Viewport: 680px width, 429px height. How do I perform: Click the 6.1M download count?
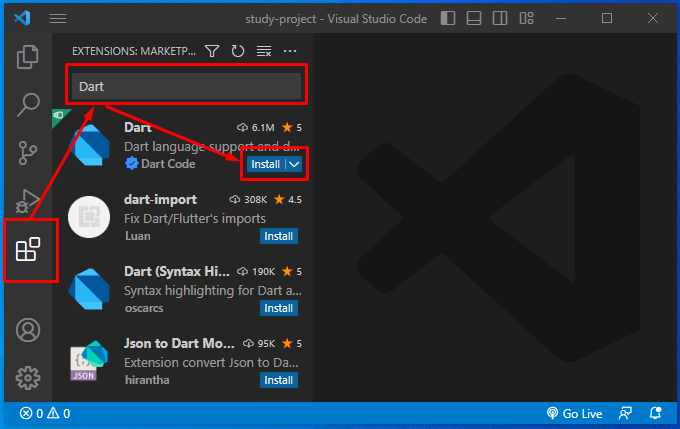click(x=256, y=128)
